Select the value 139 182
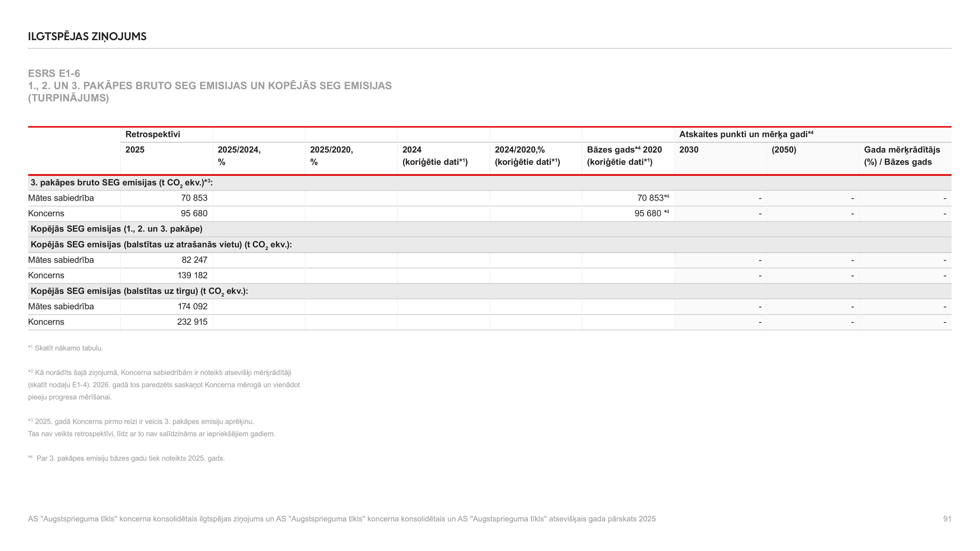The height and width of the screenshot is (551, 980). [193, 276]
